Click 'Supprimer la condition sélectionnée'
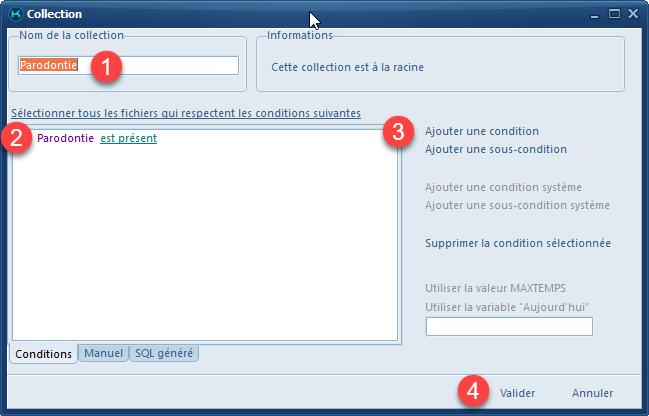 [x=517, y=243]
